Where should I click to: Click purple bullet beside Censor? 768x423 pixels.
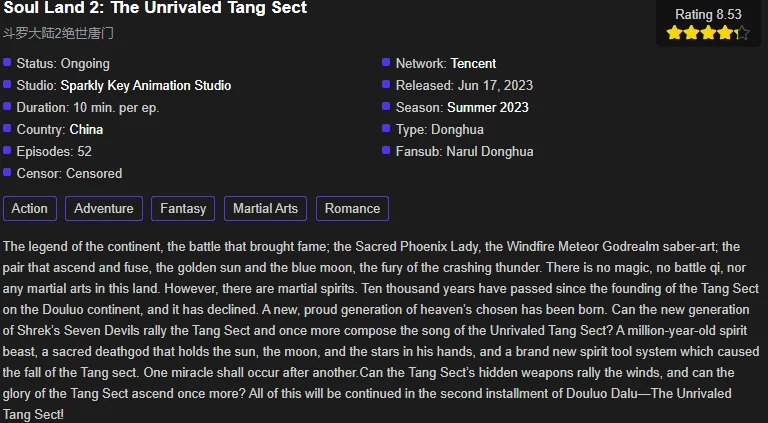point(7,172)
